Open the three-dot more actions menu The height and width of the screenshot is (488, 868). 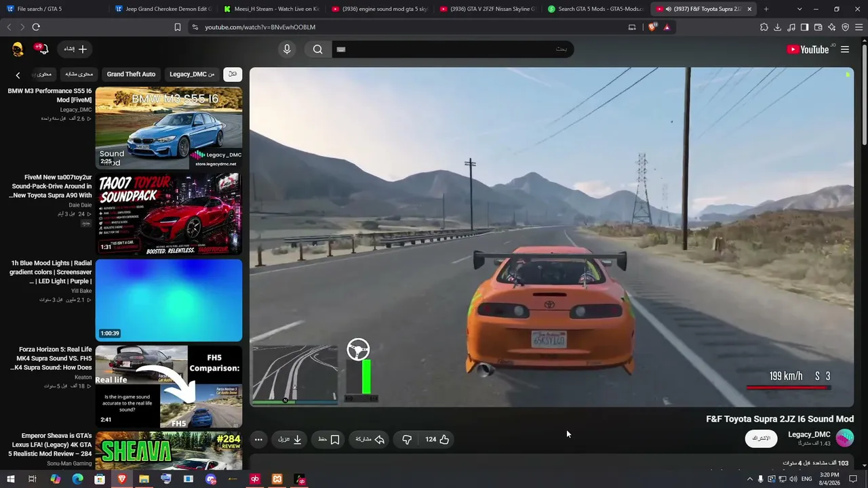(258, 439)
